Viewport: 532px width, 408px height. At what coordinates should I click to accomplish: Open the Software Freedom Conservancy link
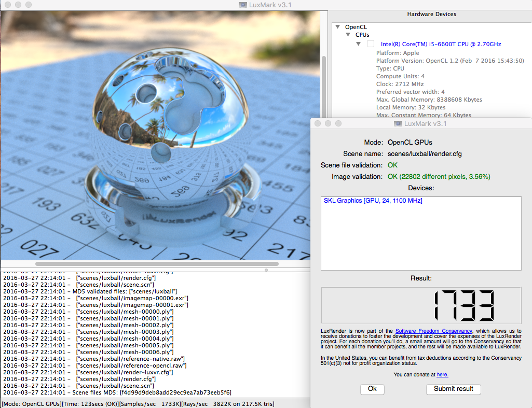coord(433,331)
